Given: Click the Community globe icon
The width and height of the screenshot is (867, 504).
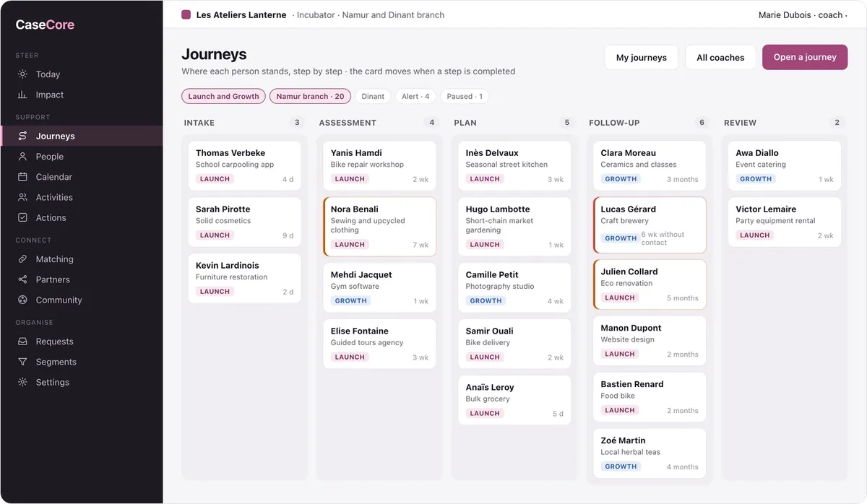Looking at the screenshot, I should pyautogui.click(x=22, y=300).
